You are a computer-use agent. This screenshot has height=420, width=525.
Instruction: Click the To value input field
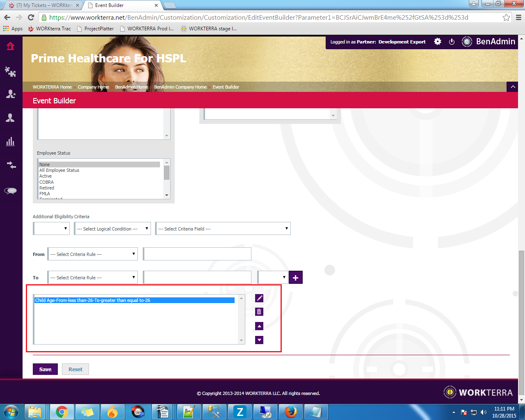coord(197,277)
